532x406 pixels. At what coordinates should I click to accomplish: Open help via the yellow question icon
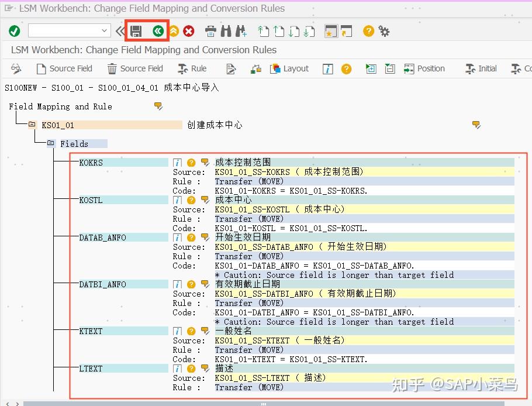coord(367,31)
